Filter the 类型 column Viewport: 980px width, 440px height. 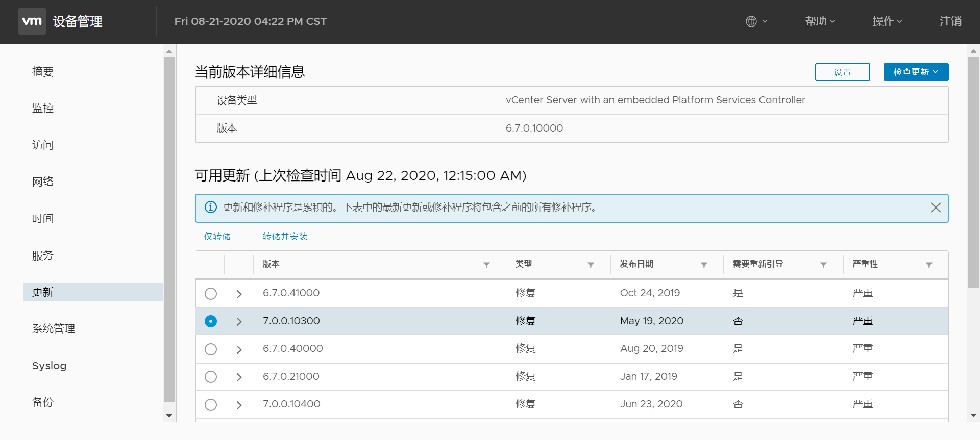click(591, 265)
